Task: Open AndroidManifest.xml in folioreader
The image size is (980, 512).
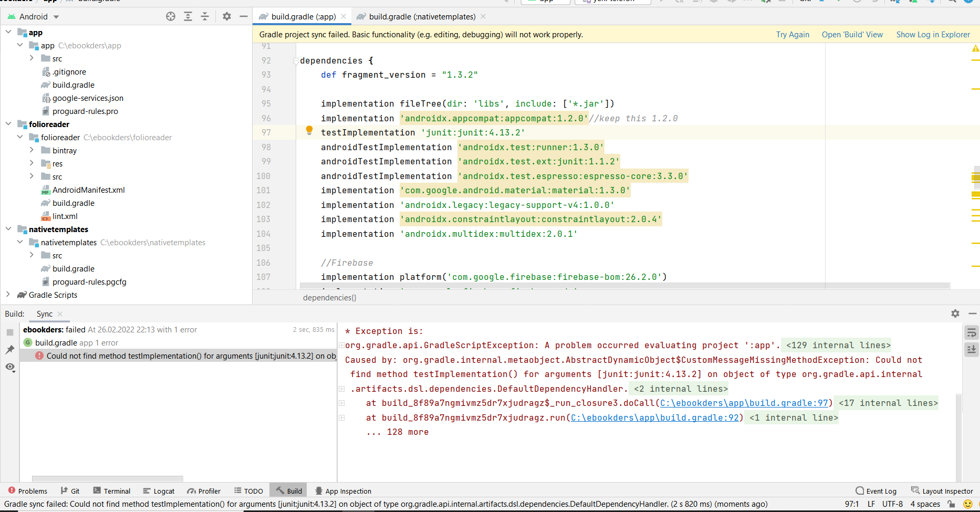Action: tap(88, 190)
